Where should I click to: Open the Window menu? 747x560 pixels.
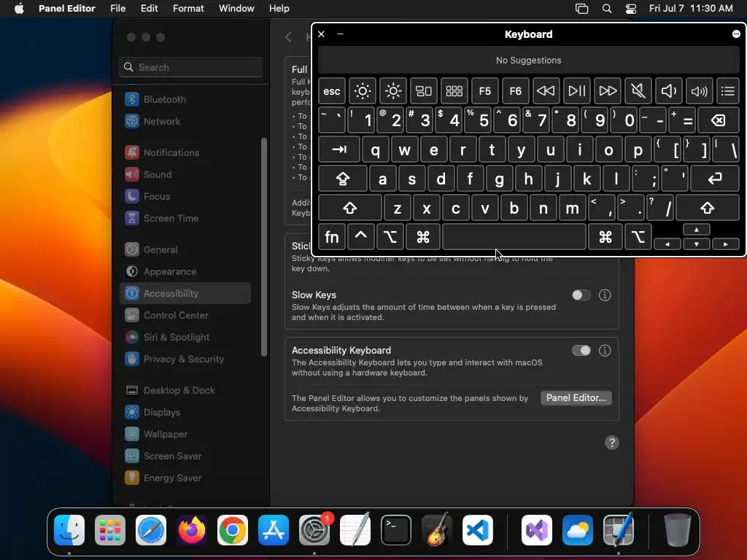click(236, 9)
